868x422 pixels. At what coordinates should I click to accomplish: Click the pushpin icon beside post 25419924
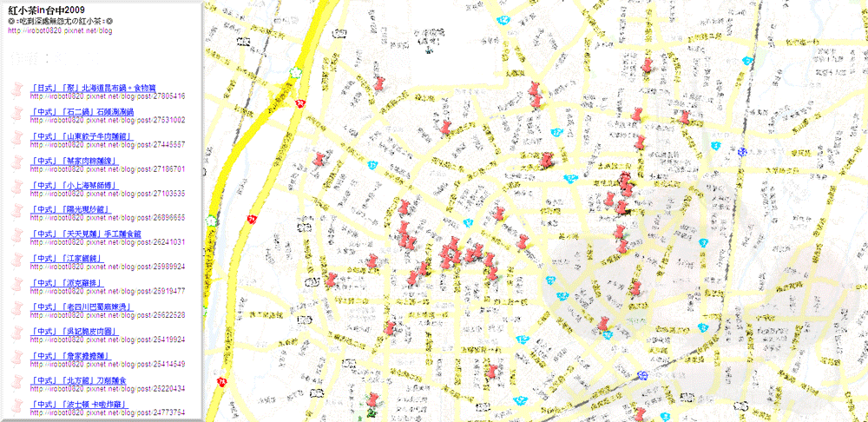(18, 333)
